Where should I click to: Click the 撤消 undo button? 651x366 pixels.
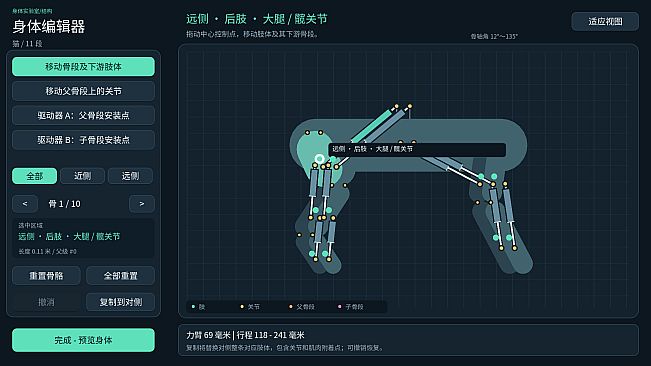[x=46, y=302]
